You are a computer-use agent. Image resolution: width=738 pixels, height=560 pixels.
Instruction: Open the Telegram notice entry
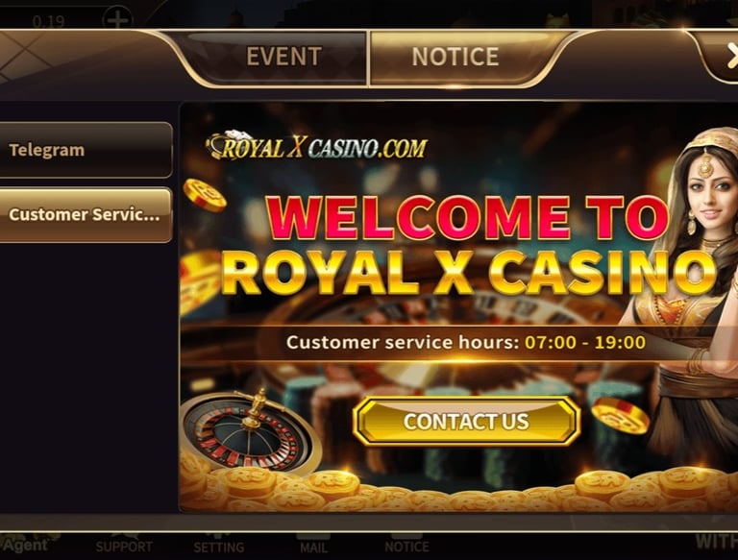tap(86, 150)
